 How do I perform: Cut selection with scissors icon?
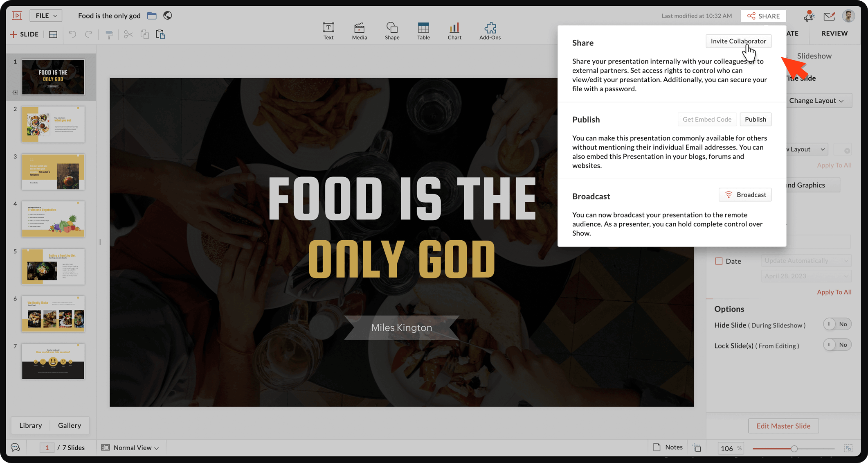(x=128, y=34)
